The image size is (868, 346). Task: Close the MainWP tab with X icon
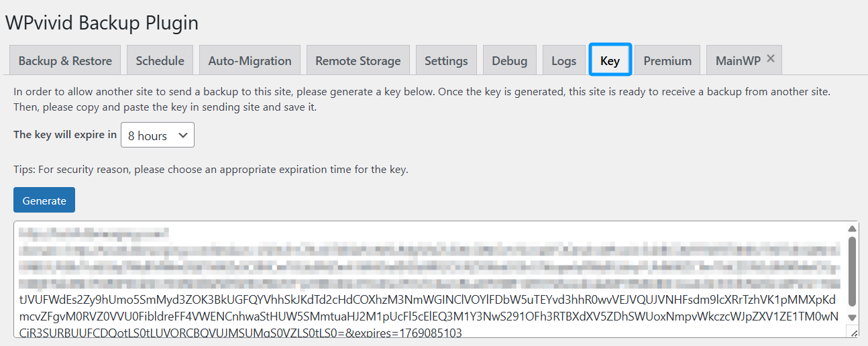click(771, 59)
